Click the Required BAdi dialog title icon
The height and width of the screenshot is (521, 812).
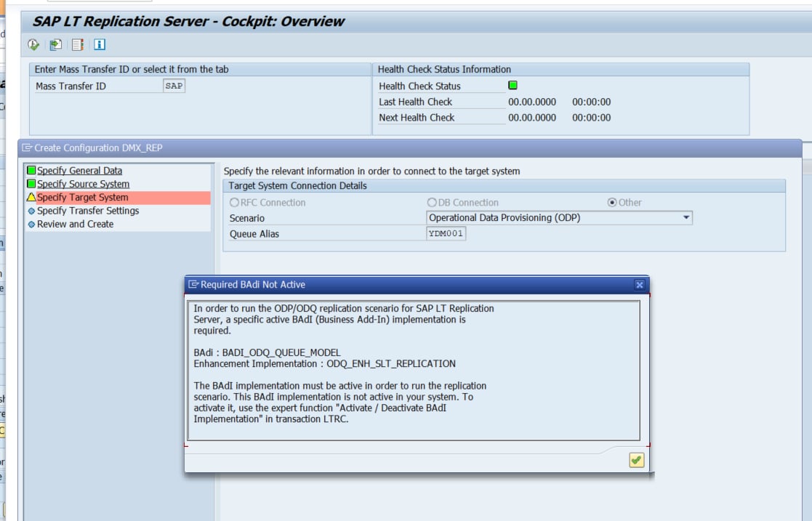click(193, 284)
